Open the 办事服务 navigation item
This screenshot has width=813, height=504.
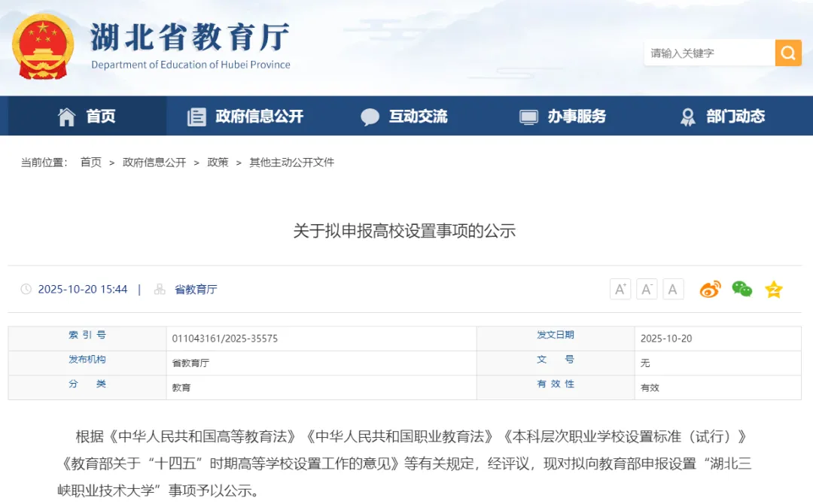(x=563, y=117)
